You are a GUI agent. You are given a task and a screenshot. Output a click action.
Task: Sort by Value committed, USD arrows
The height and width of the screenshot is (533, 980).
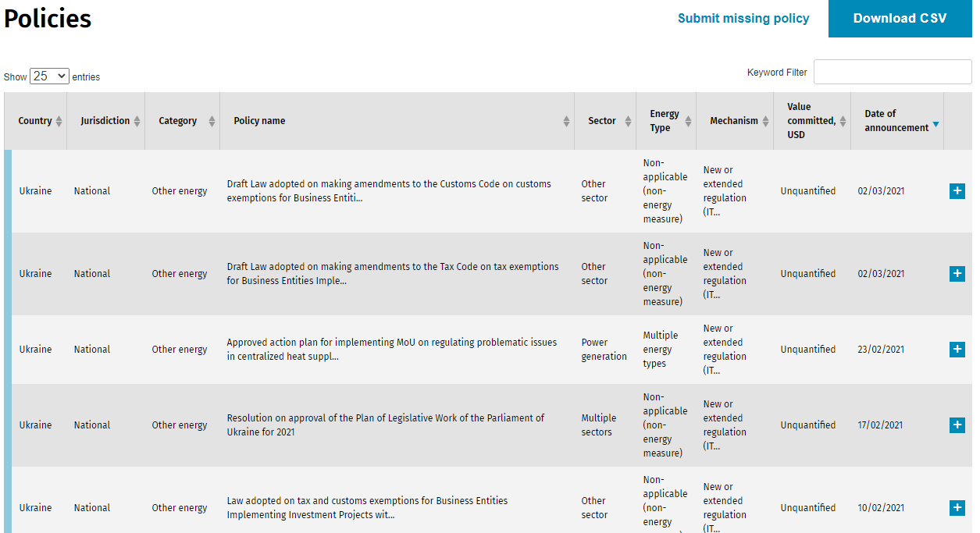(843, 121)
